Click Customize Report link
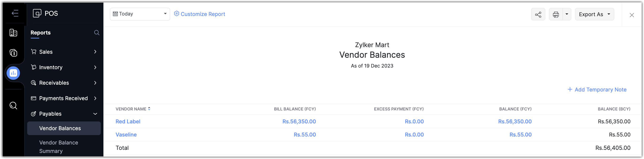The image size is (644, 159). coord(200,14)
